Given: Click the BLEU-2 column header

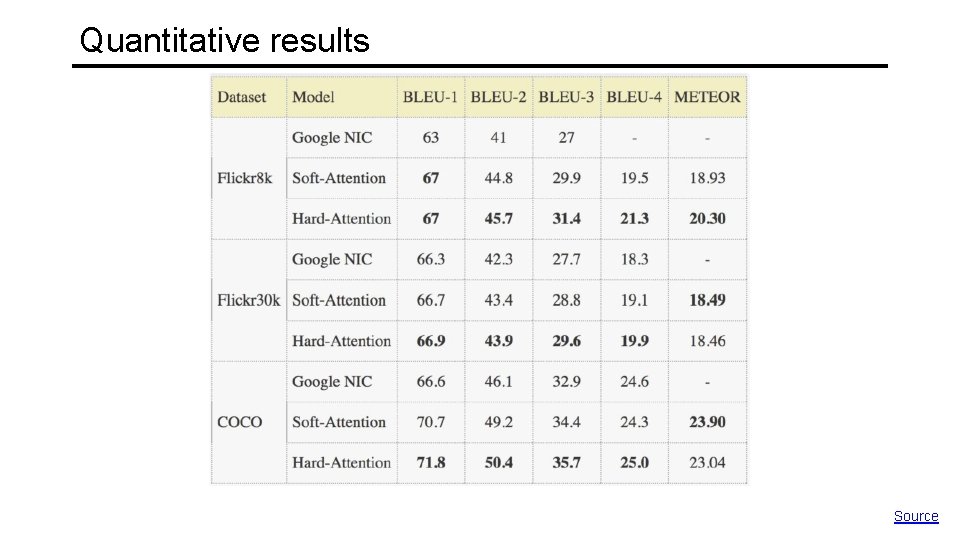Looking at the screenshot, I should pyautogui.click(x=498, y=97).
